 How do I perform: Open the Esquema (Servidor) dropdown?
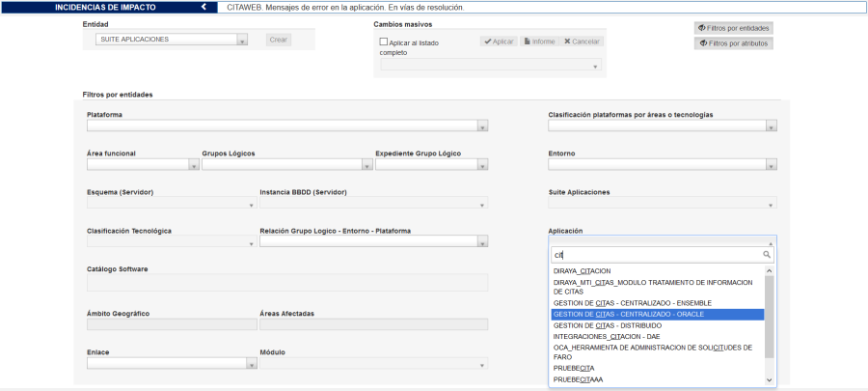(x=172, y=203)
